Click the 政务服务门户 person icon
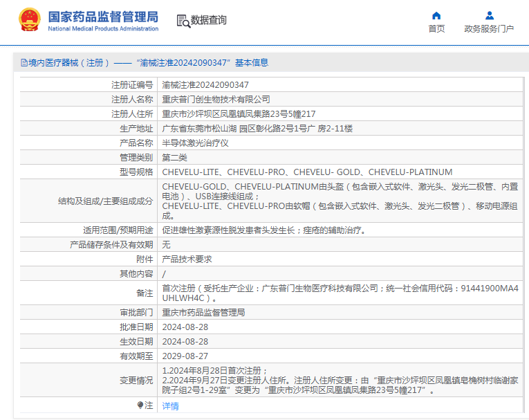Viewport: 529px width, 420px height. click(489, 15)
